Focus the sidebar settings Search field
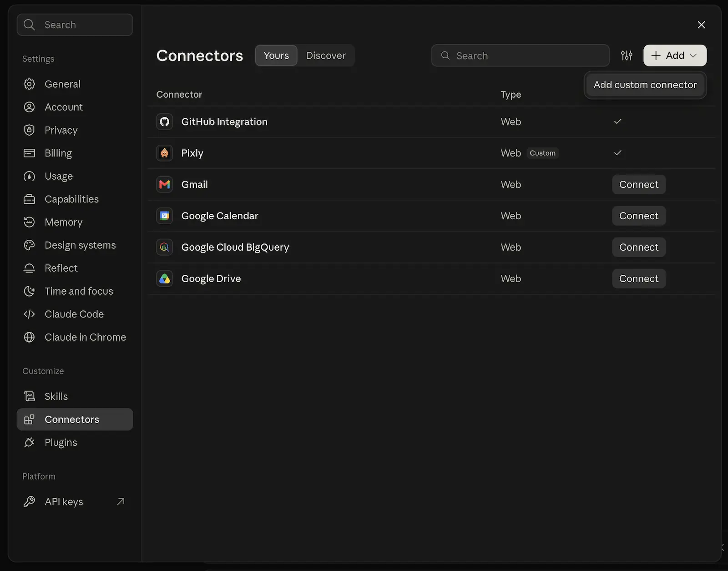 [75, 25]
